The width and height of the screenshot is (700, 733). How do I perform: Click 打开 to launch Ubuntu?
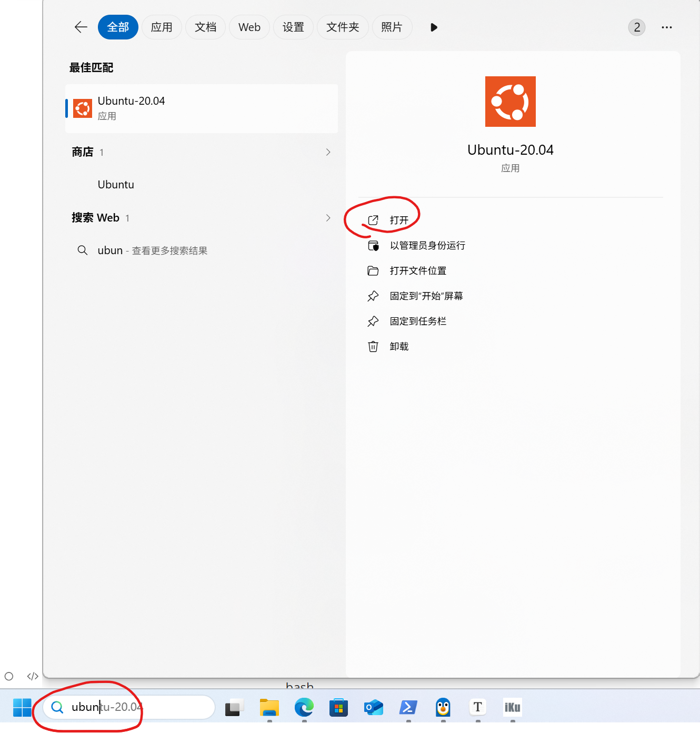click(x=388, y=220)
